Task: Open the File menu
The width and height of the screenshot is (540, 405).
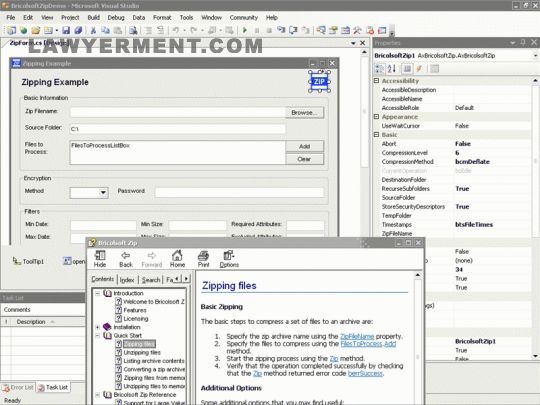Action: click(11, 17)
